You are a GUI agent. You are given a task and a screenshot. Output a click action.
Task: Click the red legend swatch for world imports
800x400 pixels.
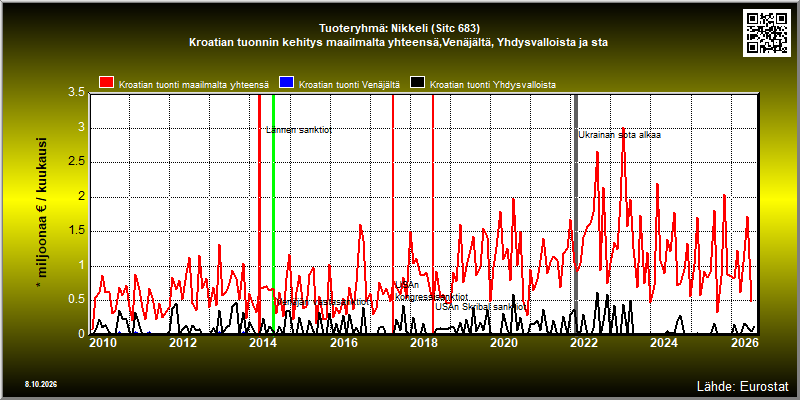click(x=107, y=83)
